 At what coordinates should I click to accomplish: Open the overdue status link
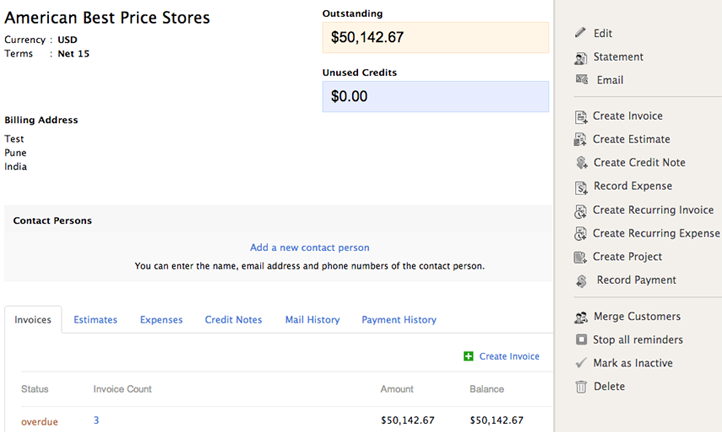39,421
